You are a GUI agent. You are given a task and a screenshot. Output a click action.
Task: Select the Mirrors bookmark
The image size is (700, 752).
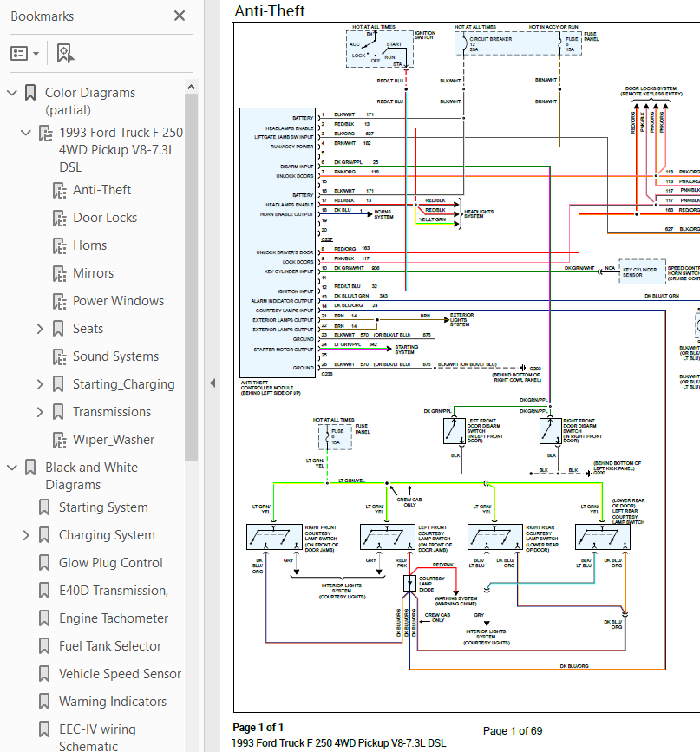pyautogui.click(x=93, y=273)
